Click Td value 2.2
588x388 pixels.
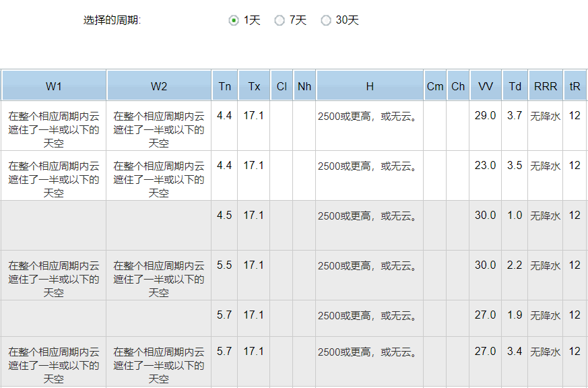(515, 265)
